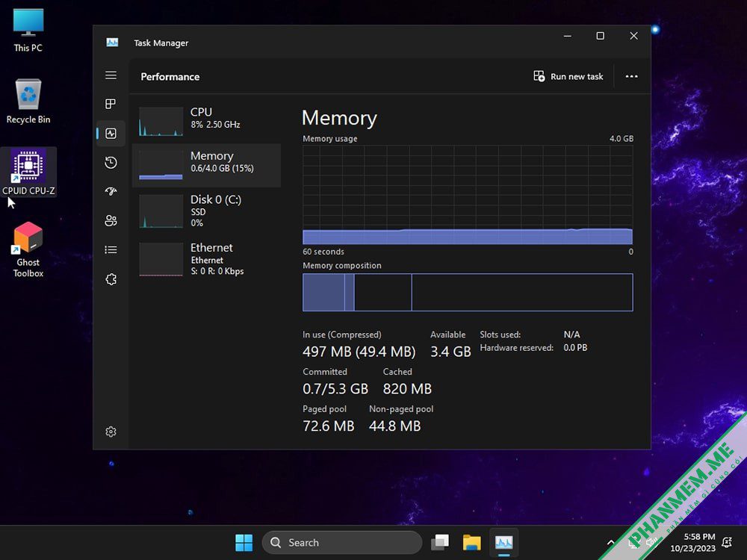This screenshot has height=560, width=747.
Task: Select the Performance page icon in sidebar
Action: 111,134
